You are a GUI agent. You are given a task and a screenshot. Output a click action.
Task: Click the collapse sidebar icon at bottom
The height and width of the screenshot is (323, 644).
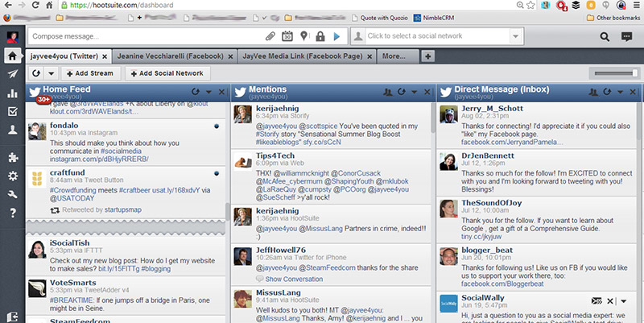click(x=13, y=317)
